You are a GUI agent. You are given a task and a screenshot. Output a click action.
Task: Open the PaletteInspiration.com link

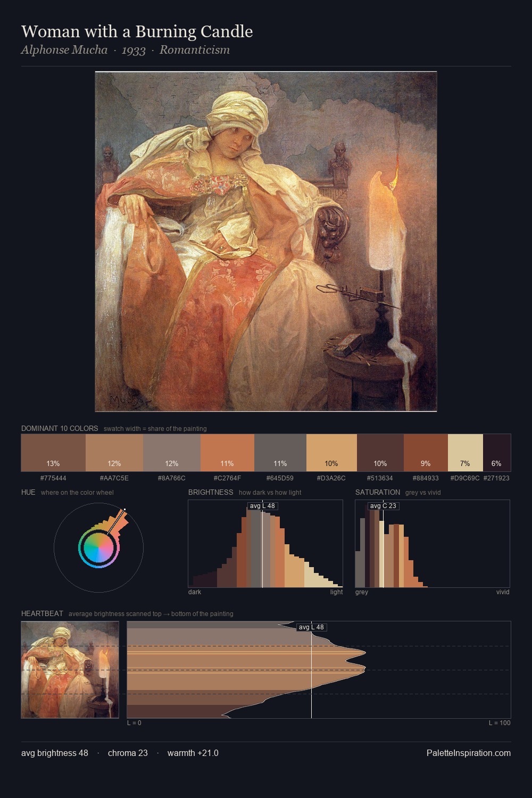(469, 753)
